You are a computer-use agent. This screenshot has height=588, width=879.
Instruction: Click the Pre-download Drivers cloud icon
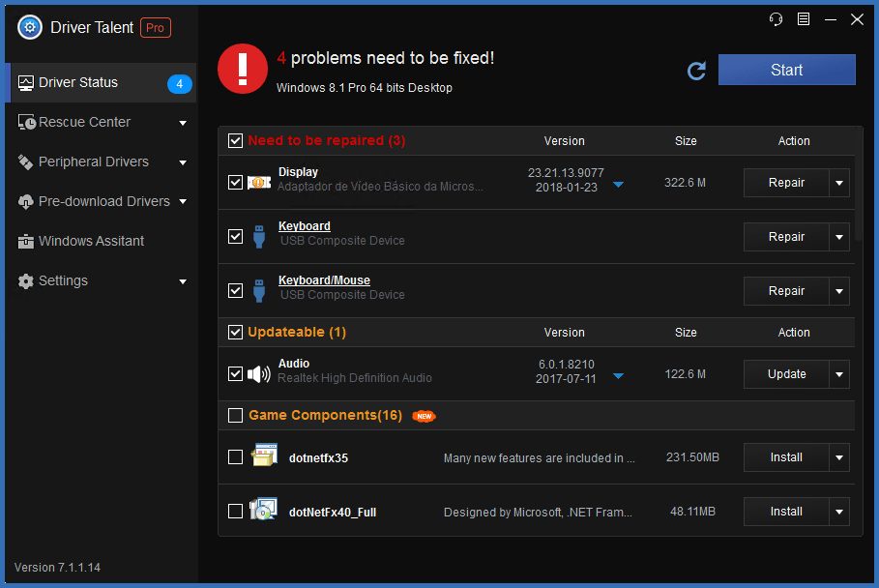pos(26,202)
